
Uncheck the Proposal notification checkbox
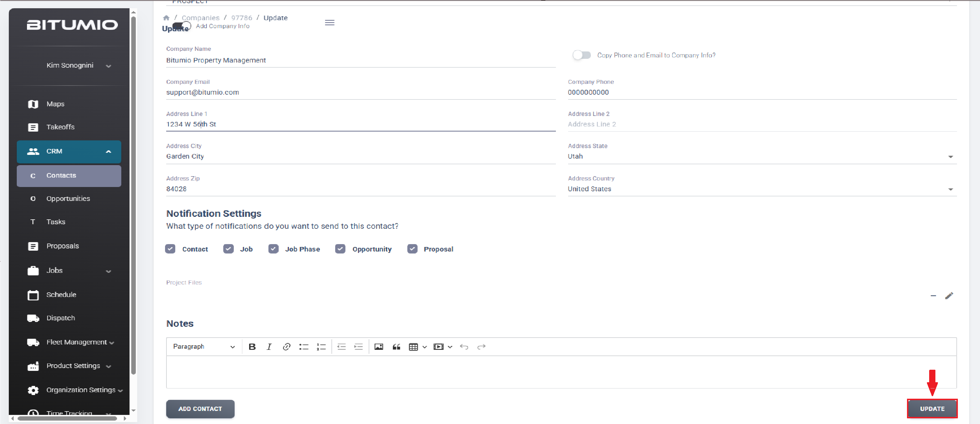[x=412, y=249]
